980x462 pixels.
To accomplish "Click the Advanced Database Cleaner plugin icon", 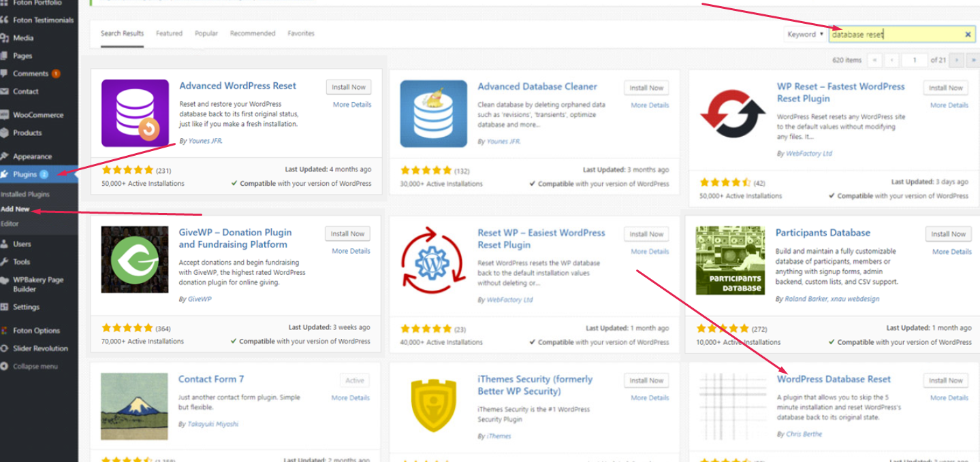I will (433, 114).
